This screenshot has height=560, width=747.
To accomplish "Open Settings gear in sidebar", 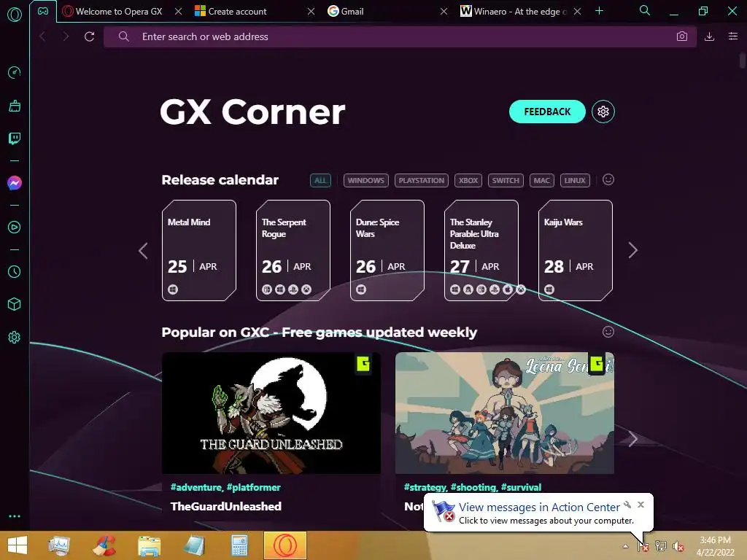I will pyautogui.click(x=15, y=337).
